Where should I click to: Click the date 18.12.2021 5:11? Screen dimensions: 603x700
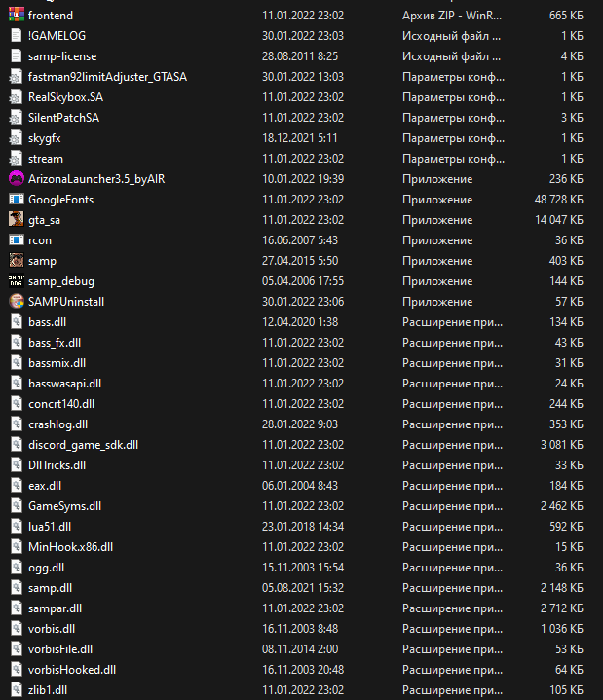click(x=300, y=138)
